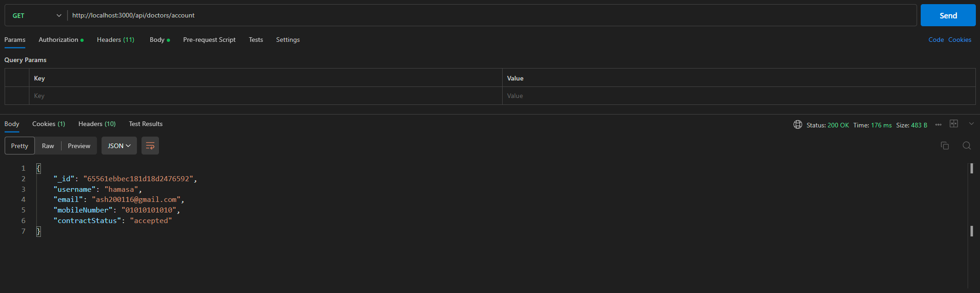Click the username value "hamasa"
The image size is (980, 293).
pos(121,190)
